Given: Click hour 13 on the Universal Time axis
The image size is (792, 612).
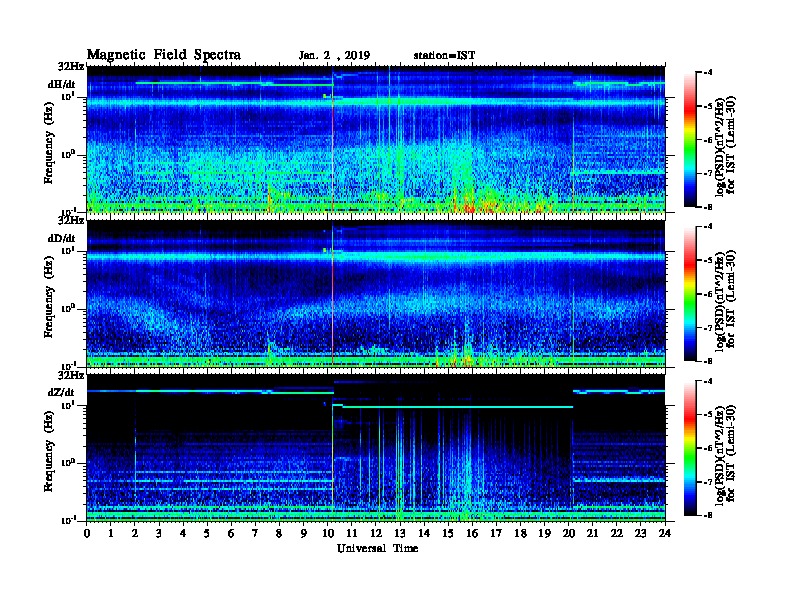Looking at the screenshot, I should pyautogui.click(x=400, y=533).
